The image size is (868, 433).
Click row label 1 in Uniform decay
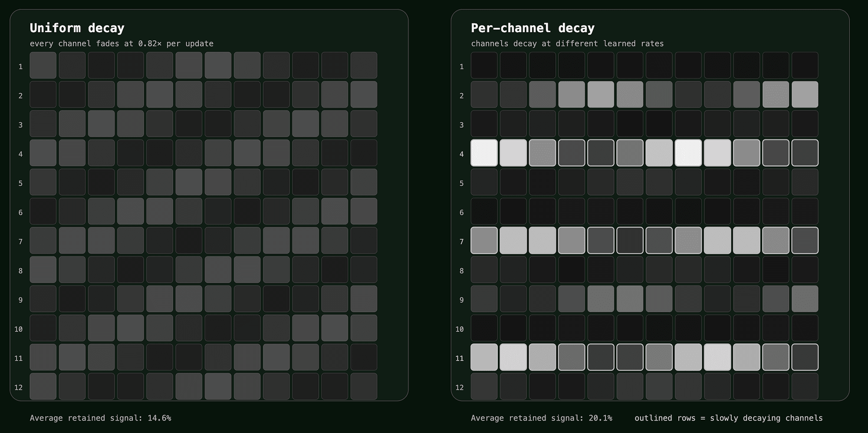[20, 66]
